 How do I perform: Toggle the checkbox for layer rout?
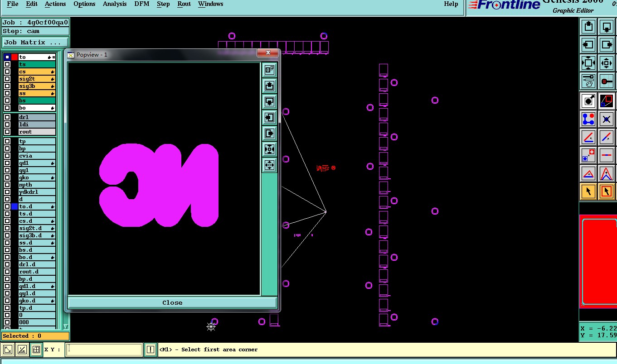click(x=7, y=132)
